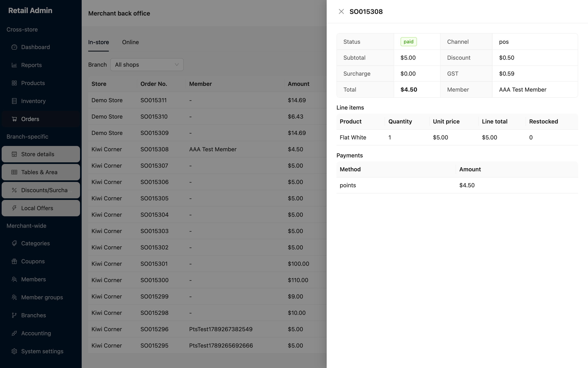Click the Reports bar chart icon

pyautogui.click(x=14, y=65)
